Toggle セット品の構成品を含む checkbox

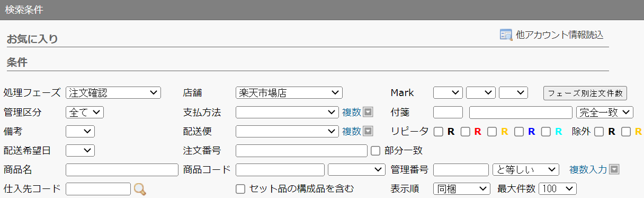tap(240, 188)
